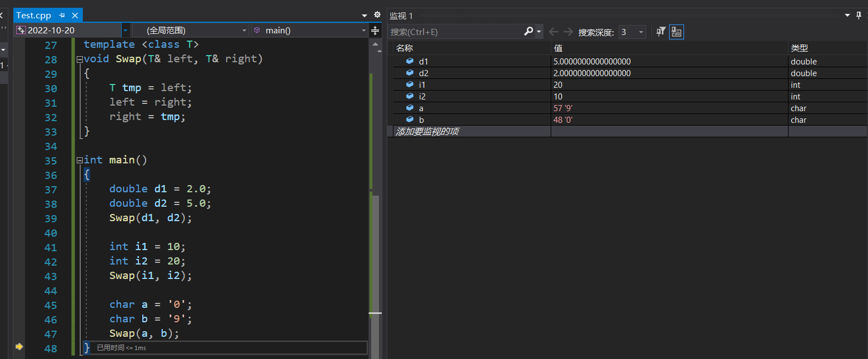The height and width of the screenshot is (359, 868).
Task: Expand the 搜索深度 depth dropdown
Action: [641, 32]
